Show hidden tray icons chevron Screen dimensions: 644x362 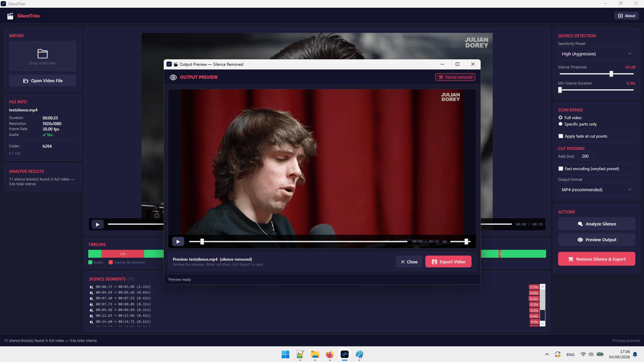[x=547, y=354]
